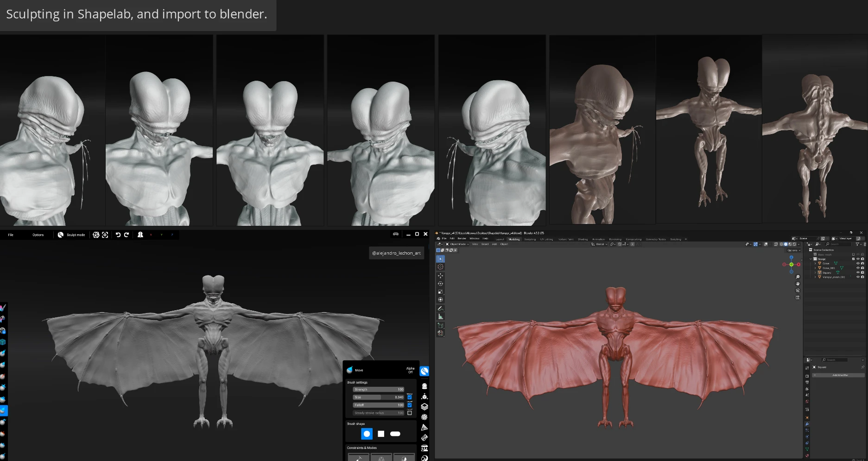Screen dimensions: 868x461
Task: Toggle wireframe display icon in Shapelab toolbar
Action: [96, 235]
